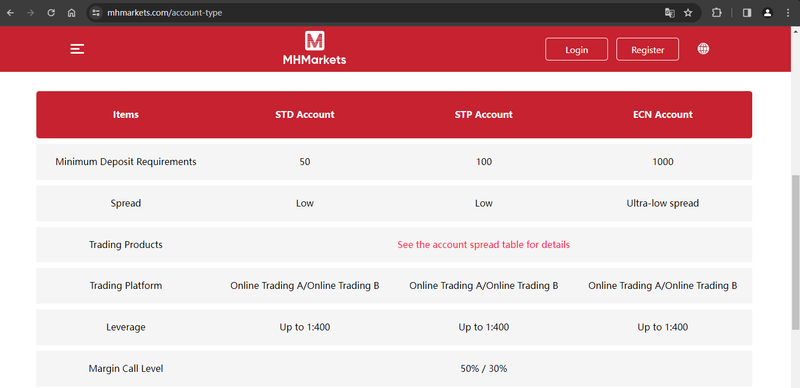Click the ECN minimum deposit value 1000
800x388 pixels.
tap(663, 162)
